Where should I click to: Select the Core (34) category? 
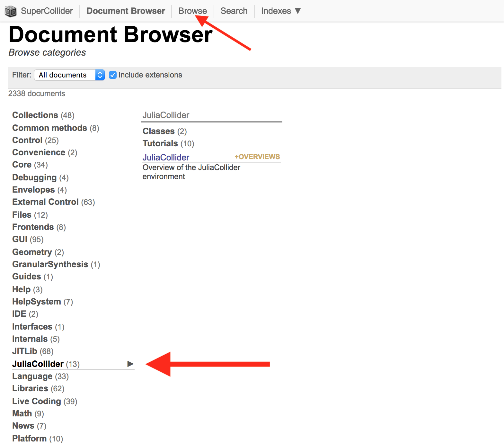30,165
